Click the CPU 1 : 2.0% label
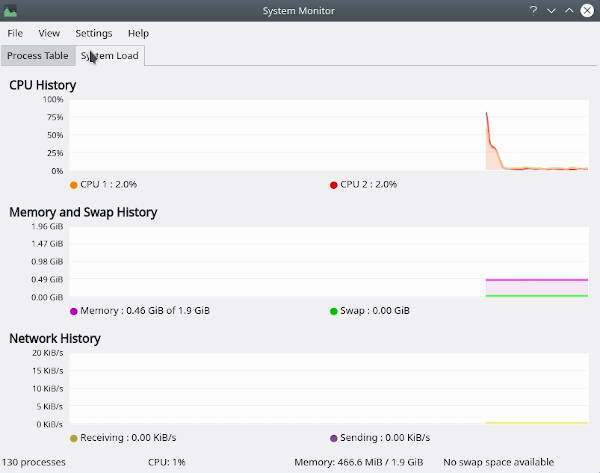Image resolution: width=600 pixels, height=473 pixels. click(x=108, y=184)
